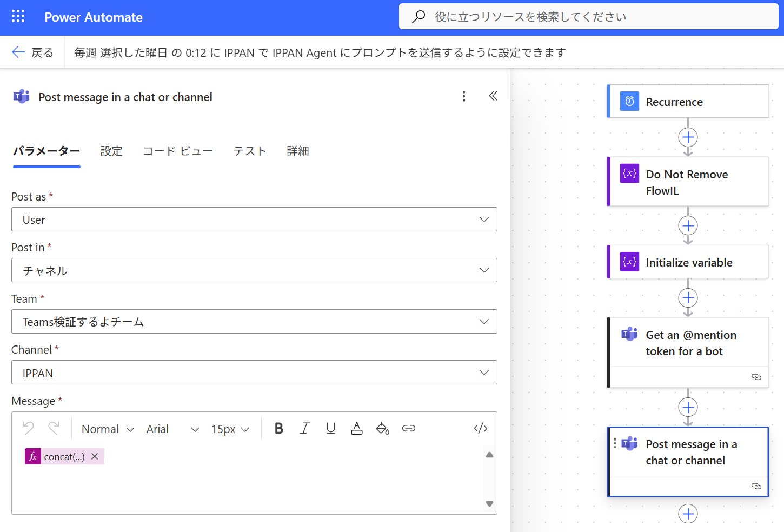Open the Arial font dropdown
This screenshot has width=784, height=532.
coord(172,429)
